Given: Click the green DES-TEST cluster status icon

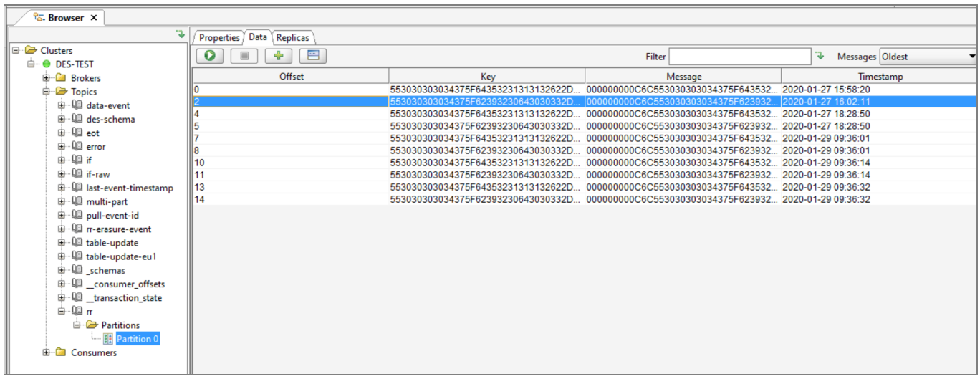Looking at the screenshot, I should (47, 64).
